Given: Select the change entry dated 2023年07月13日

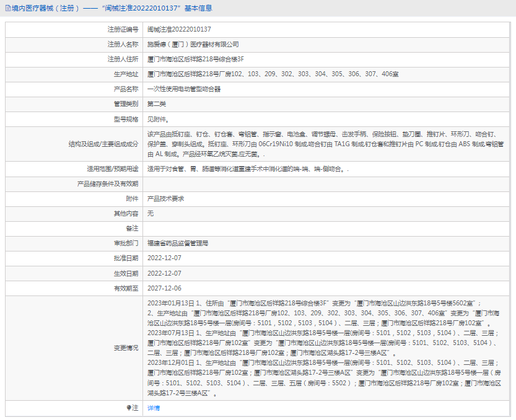Looking at the screenshot, I should click(x=323, y=343).
